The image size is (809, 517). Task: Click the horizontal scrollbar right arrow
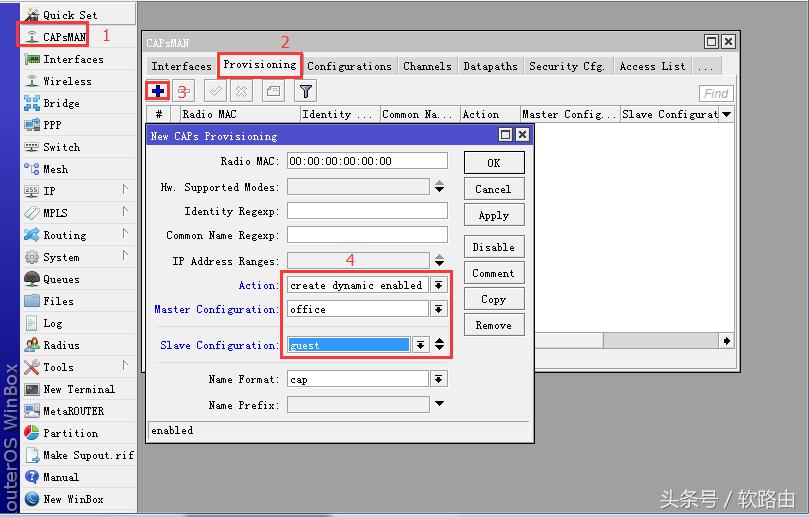click(726, 341)
